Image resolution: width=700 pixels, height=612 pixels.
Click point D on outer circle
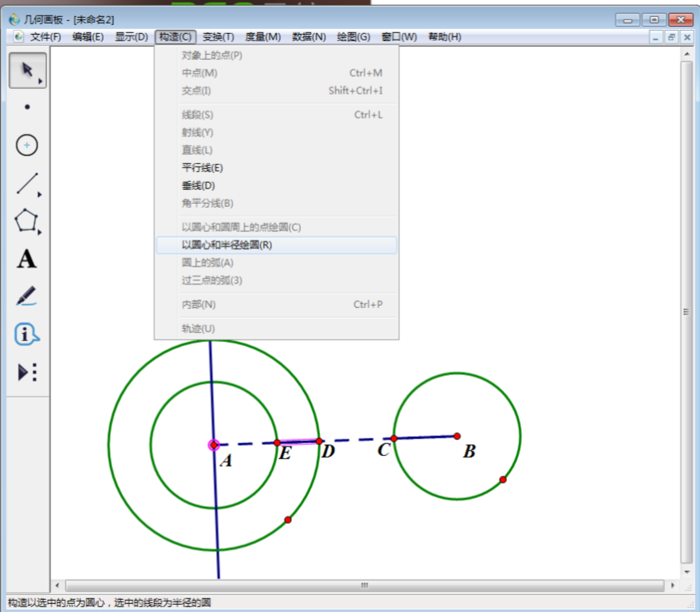pos(319,441)
